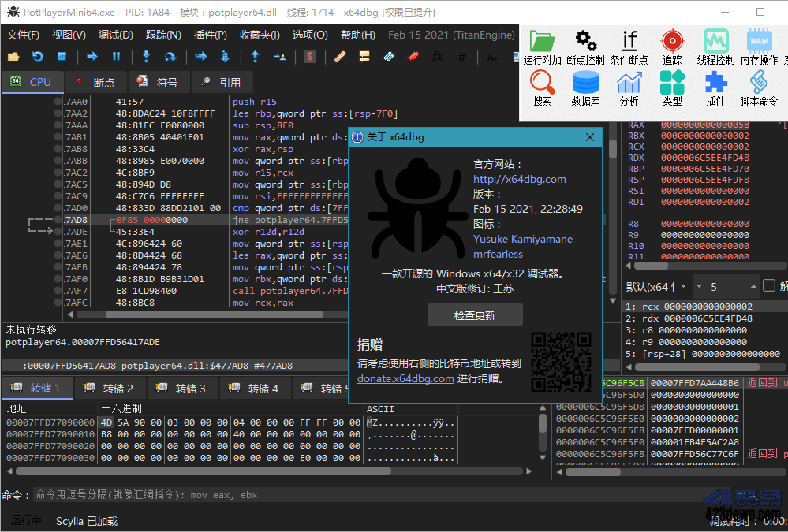Open the 搜索 magnifier icon
Image resolution: width=788 pixels, height=532 pixels.
[542, 83]
